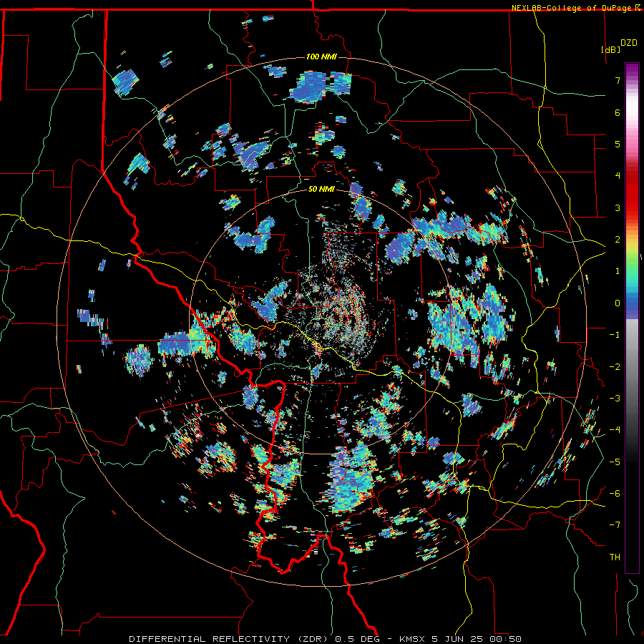The width and height of the screenshot is (644, 644).
Task: Click the 0 value on the color scale
Action: [618, 303]
